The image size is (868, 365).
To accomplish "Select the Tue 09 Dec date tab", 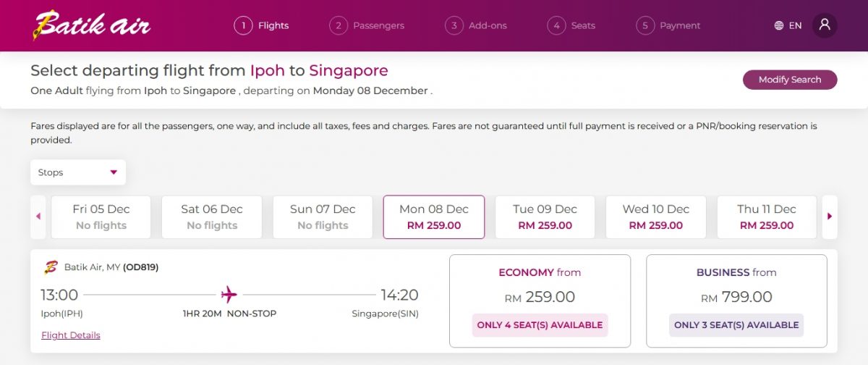I will click(545, 217).
